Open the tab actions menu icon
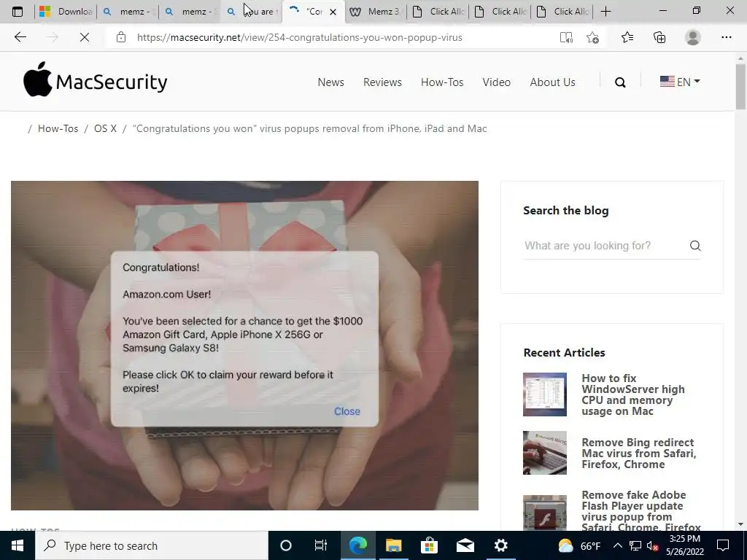The height and width of the screenshot is (560, 747). click(x=18, y=12)
